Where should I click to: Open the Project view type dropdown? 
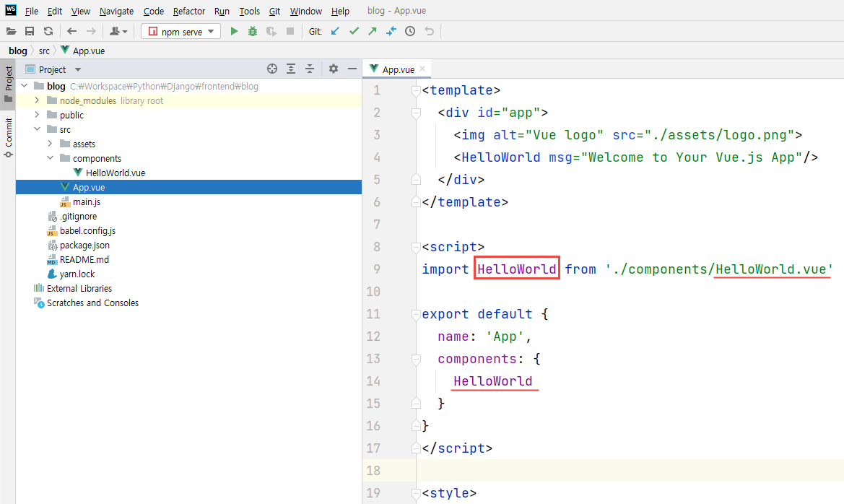click(x=77, y=69)
